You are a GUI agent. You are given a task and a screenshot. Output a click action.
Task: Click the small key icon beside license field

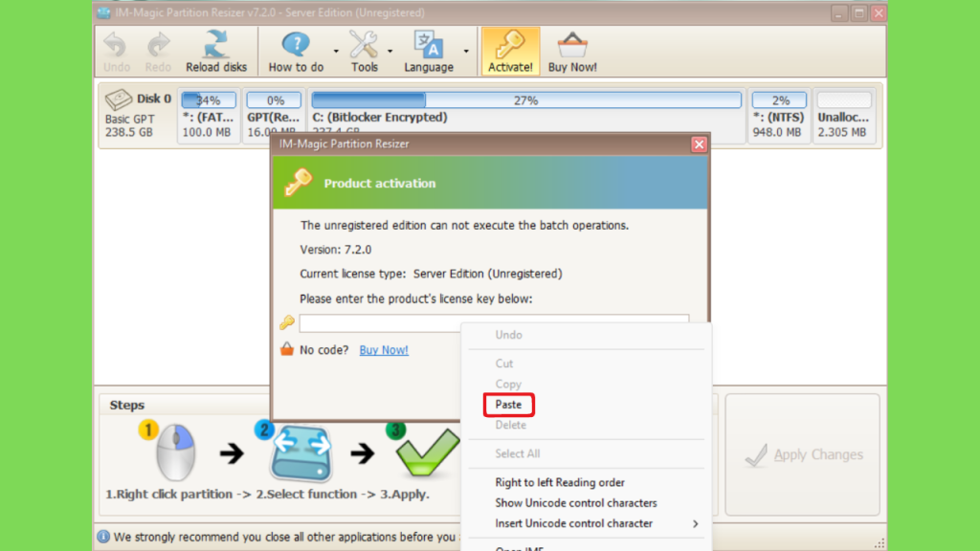pyautogui.click(x=287, y=322)
